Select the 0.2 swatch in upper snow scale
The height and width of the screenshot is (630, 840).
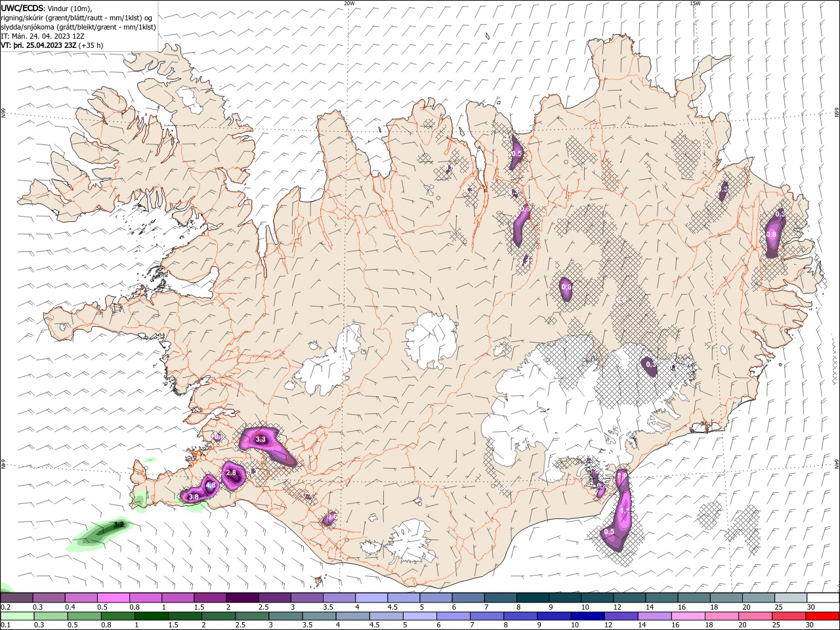tap(16, 598)
